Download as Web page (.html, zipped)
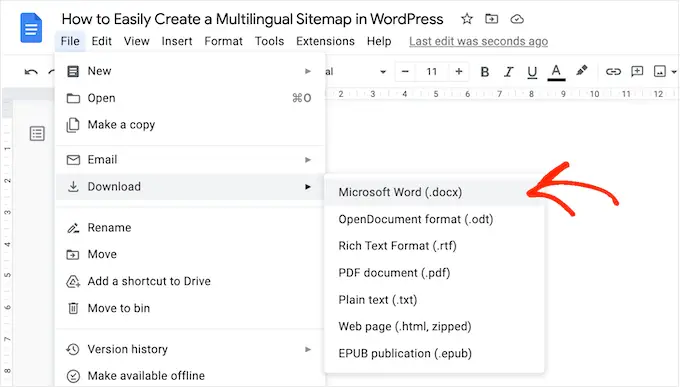 434,326
